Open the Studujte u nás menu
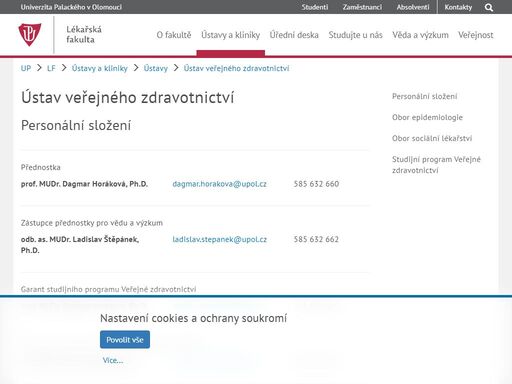The height and width of the screenshot is (384, 512). (x=355, y=35)
